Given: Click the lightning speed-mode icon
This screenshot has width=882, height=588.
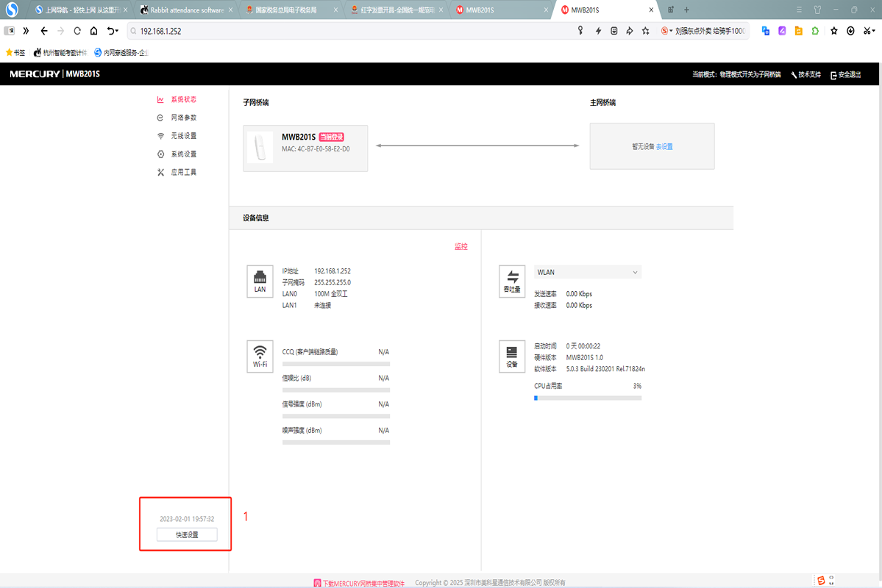Looking at the screenshot, I should (598, 31).
